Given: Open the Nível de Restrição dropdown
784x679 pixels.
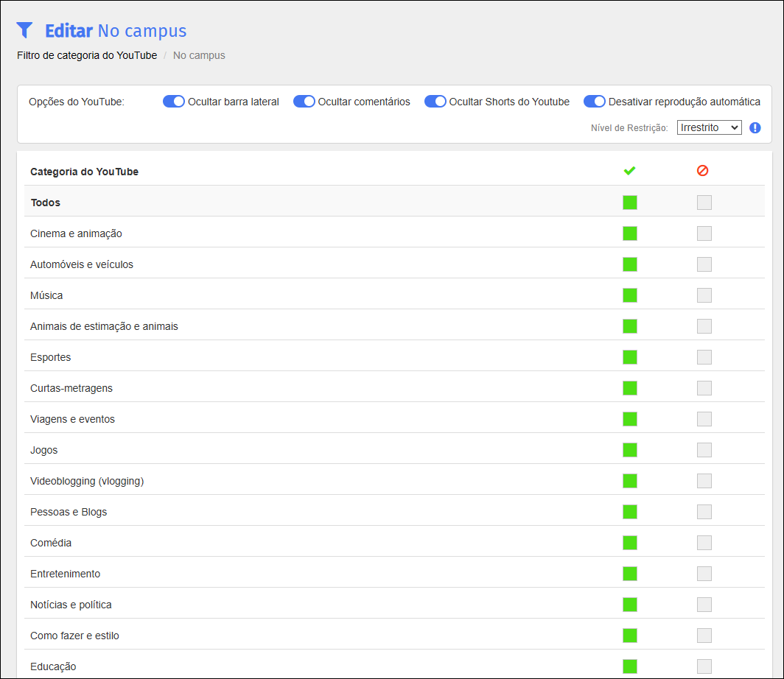Looking at the screenshot, I should coord(709,128).
